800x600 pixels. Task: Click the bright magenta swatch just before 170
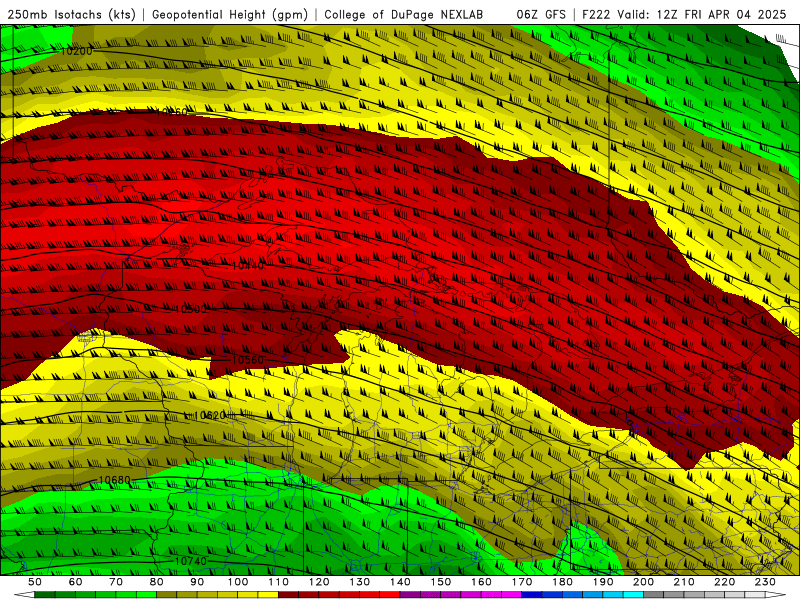pyautogui.click(x=511, y=595)
